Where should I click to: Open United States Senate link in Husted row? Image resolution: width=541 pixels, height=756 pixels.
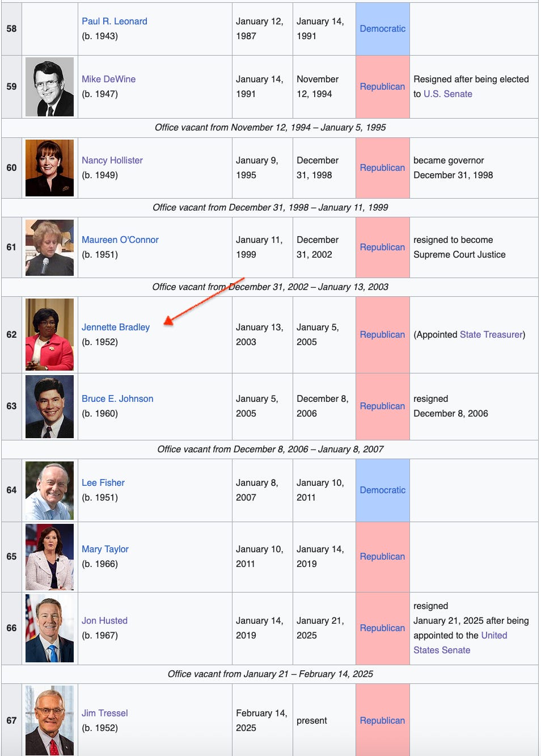click(460, 642)
